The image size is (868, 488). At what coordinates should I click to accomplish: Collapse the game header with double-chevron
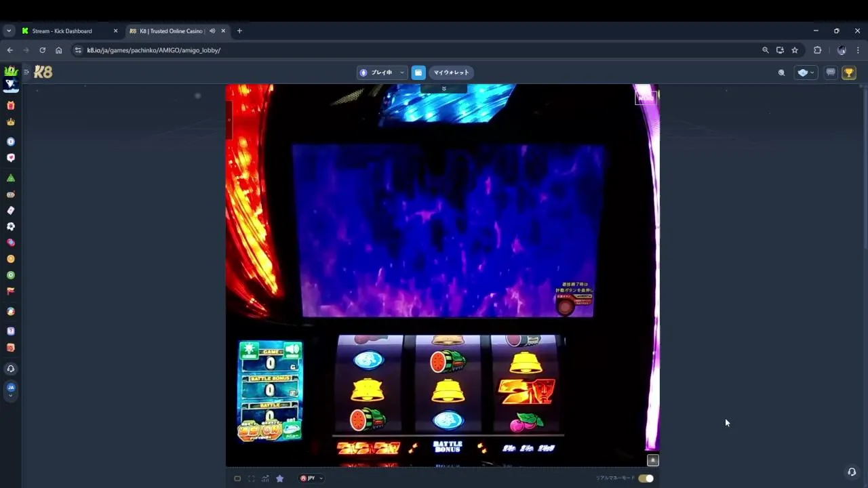point(443,89)
